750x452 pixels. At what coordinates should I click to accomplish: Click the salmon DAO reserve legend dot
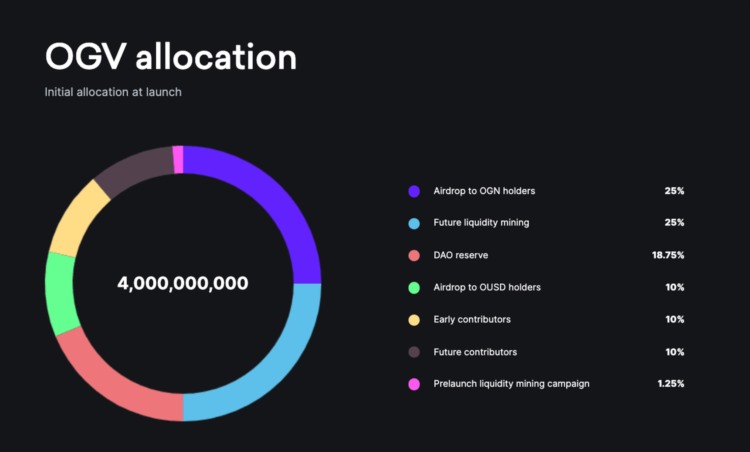pyautogui.click(x=414, y=255)
